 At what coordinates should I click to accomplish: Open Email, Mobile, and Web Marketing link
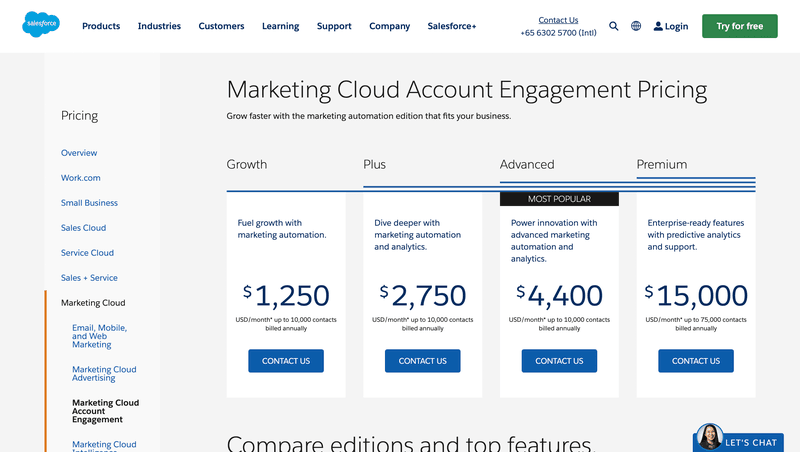coord(99,336)
